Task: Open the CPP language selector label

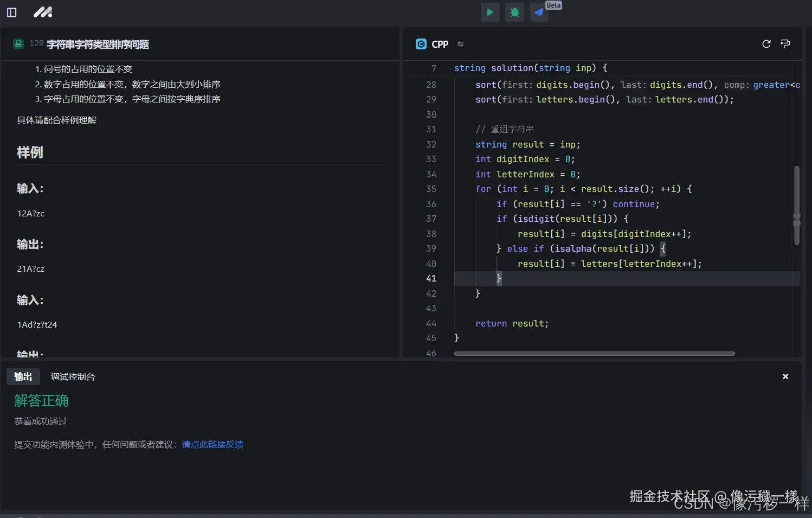Action: 440,44
